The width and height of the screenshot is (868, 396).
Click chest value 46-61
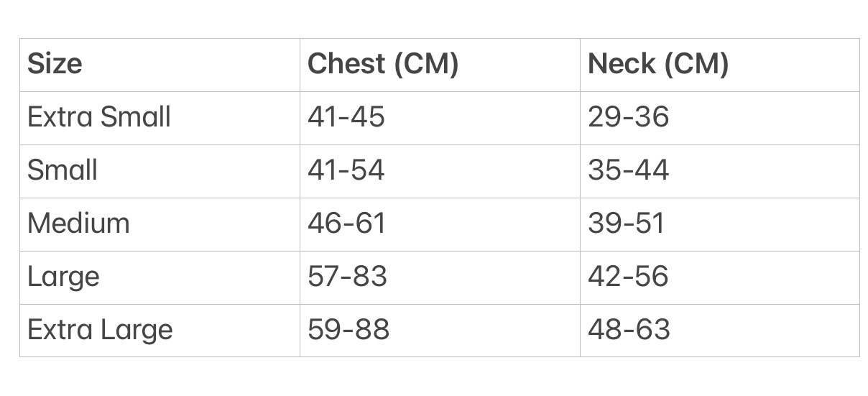pos(347,223)
